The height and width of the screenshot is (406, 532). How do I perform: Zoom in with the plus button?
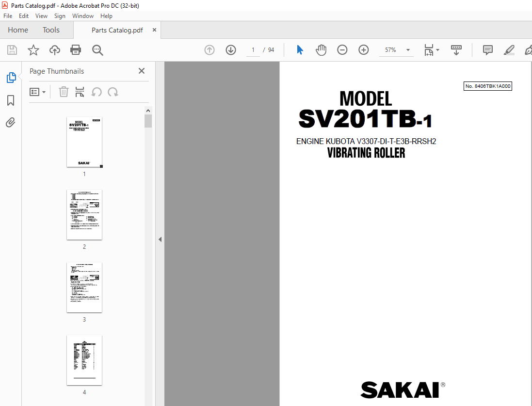[363, 50]
